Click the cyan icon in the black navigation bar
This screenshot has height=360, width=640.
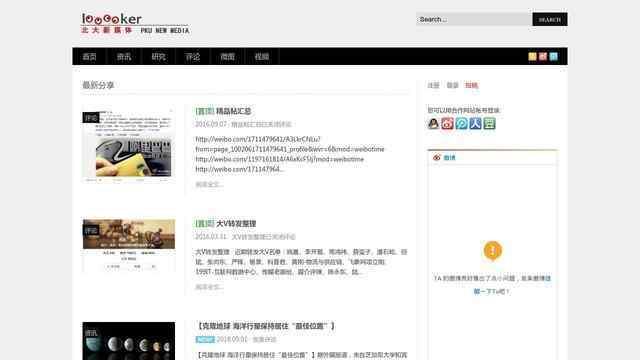(x=553, y=56)
